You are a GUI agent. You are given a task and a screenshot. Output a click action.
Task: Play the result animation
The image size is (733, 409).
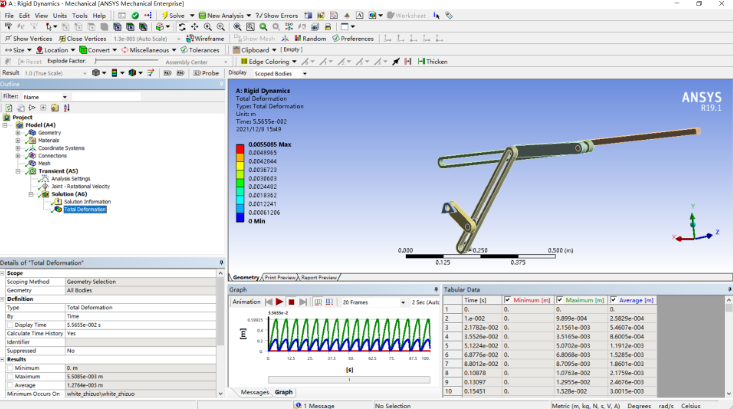pyautogui.click(x=279, y=302)
